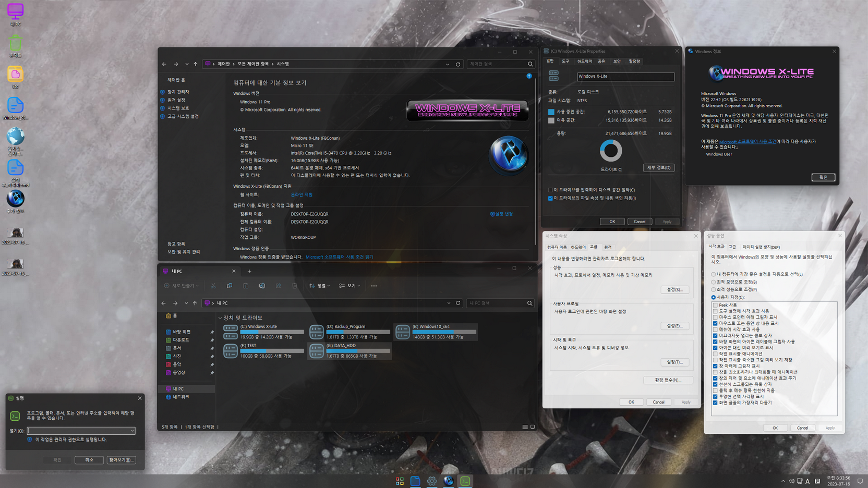This screenshot has width=868, height=488.
Task: Refresh the 내 PC explorer window
Action: 458,303
